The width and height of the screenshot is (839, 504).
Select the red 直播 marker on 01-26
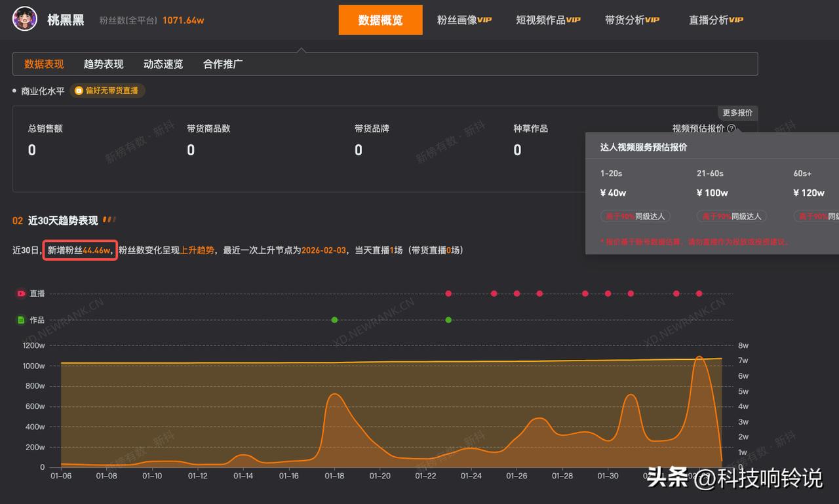[517, 294]
